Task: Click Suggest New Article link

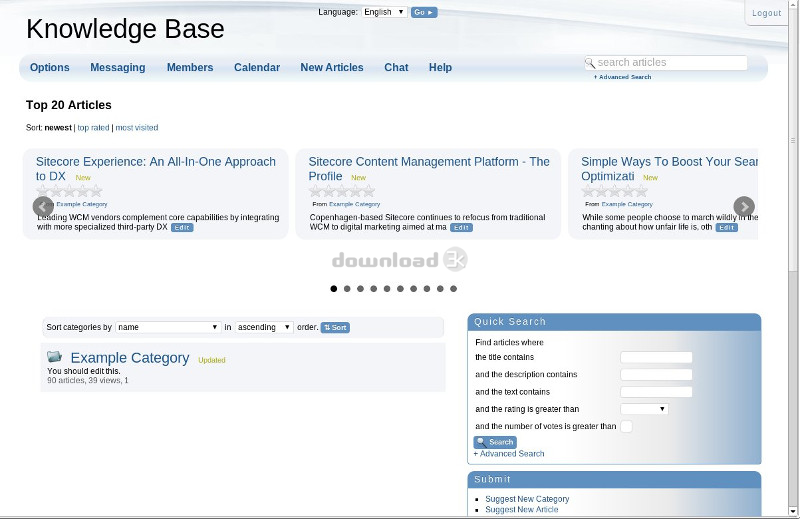Action: tap(521, 509)
